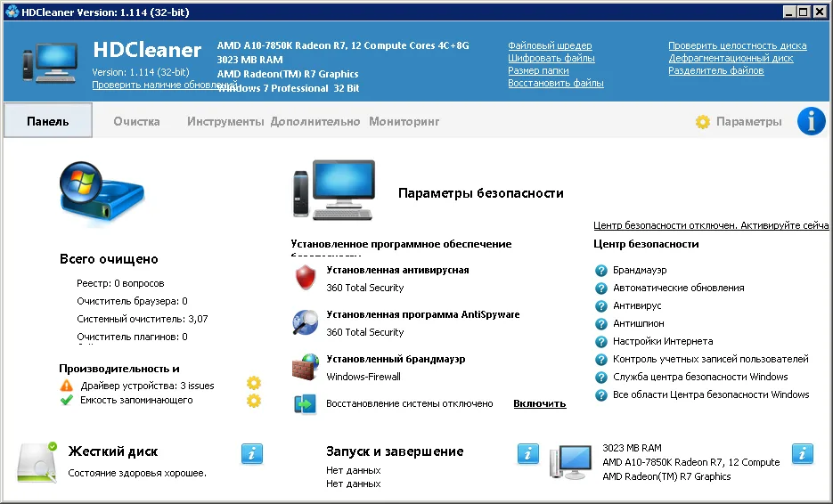Click the firewall brick wall icon
833x504 pixels.
(x=306, y=367)
